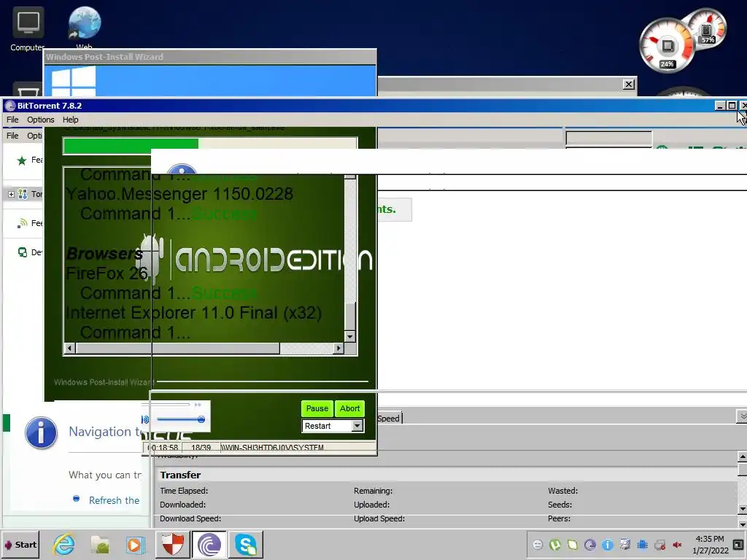Open the File menu in BitTorrent 7.8.2

(x=12, y=120)
